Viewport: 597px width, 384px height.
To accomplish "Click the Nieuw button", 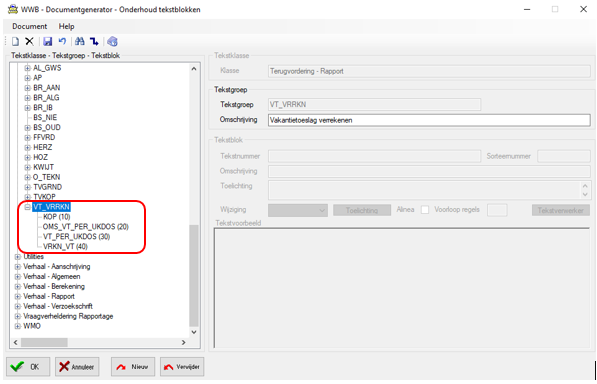I will click(x=133, y=366).
